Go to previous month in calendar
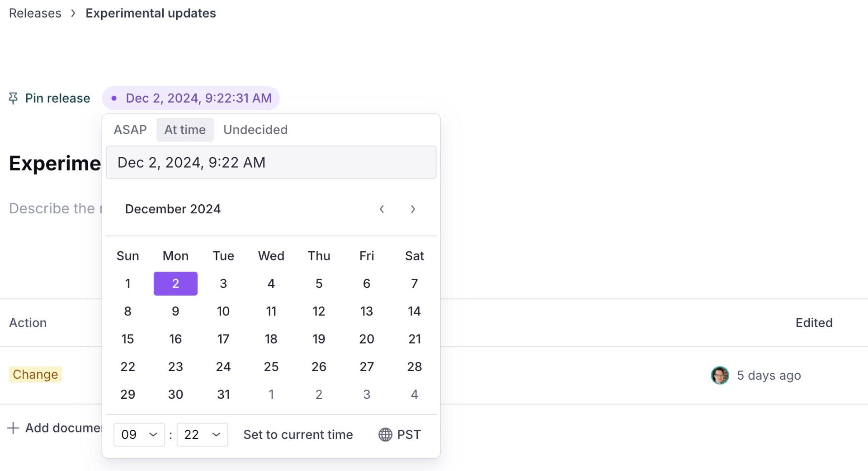Screen dimensions: 868x471 coord(382,209)
